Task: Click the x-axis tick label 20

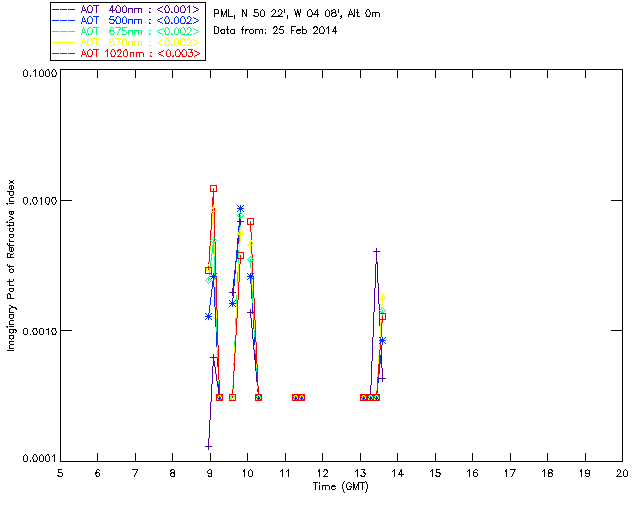Action: 622,473
